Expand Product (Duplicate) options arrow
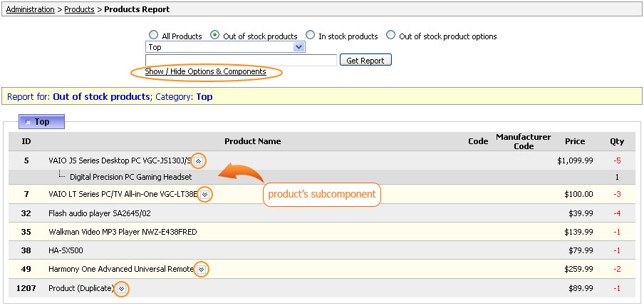This screenshot has height=306, width=644. coord(121,289)
